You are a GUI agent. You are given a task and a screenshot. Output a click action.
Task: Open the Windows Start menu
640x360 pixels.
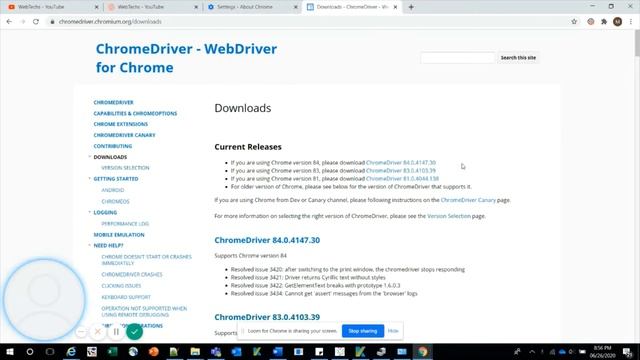click(9, 352)
